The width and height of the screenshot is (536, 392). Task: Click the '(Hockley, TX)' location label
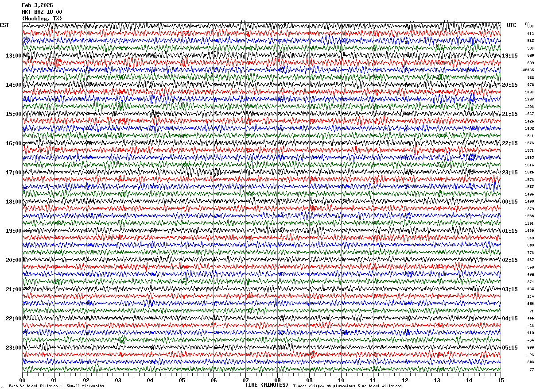pos(42,19)
